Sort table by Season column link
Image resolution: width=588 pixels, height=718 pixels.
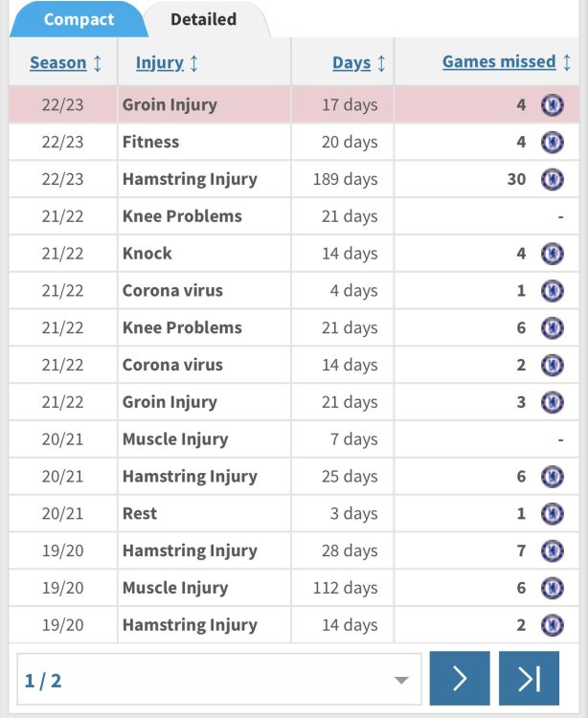click(58, 63)
